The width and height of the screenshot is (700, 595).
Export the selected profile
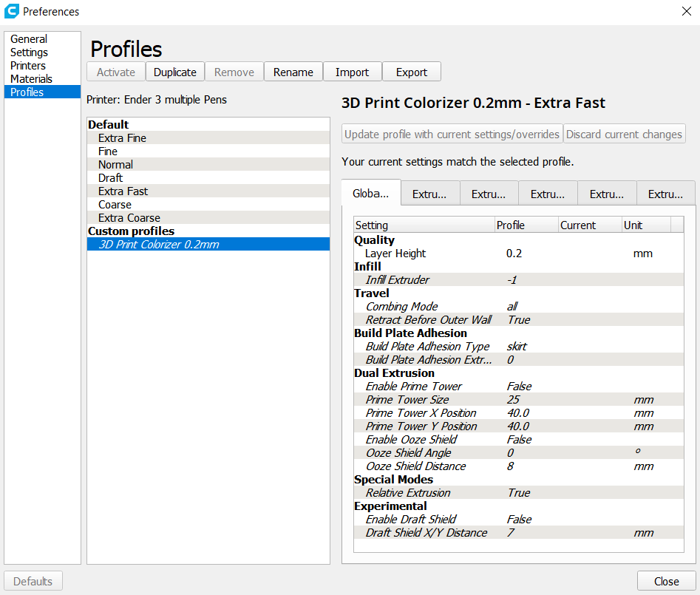coord(412,72)
